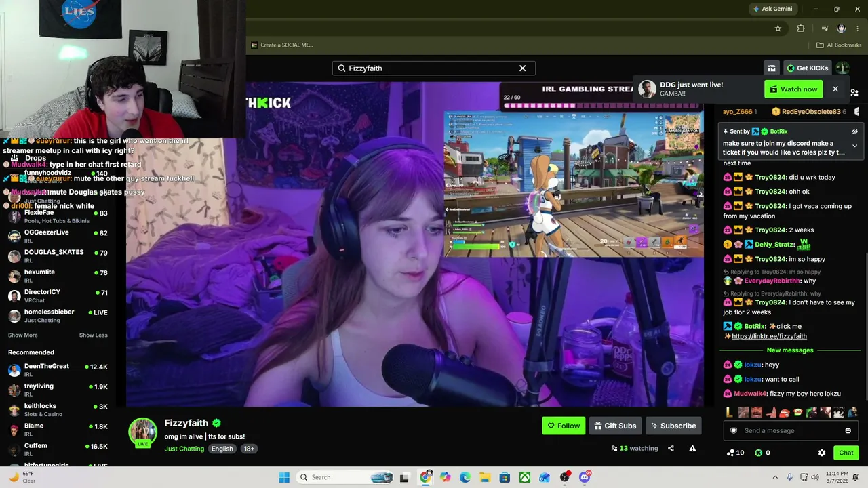Screen dimensions: 868x488
Task: Insert the gold L emote
Action: pyautogui.click(x=729, y=412)
